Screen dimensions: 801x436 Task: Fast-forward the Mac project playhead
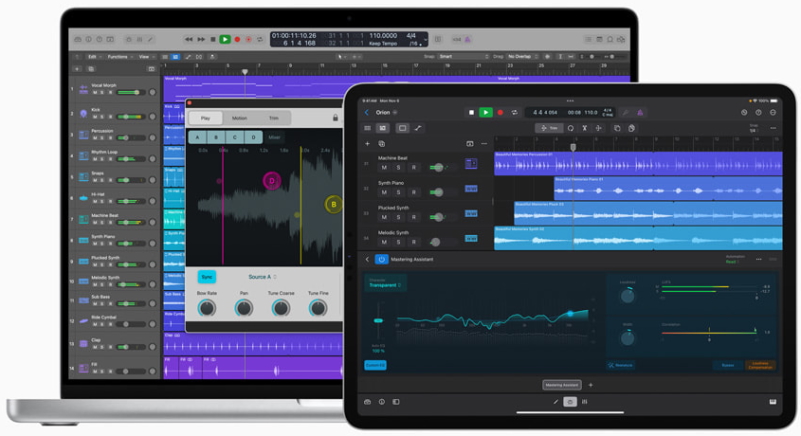(x=201, y=39)
